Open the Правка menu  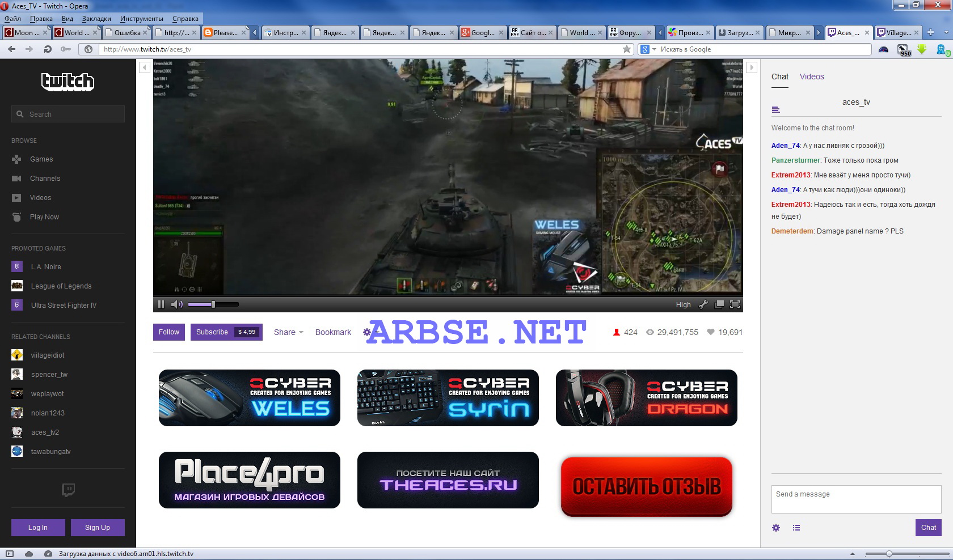[41, 19]
